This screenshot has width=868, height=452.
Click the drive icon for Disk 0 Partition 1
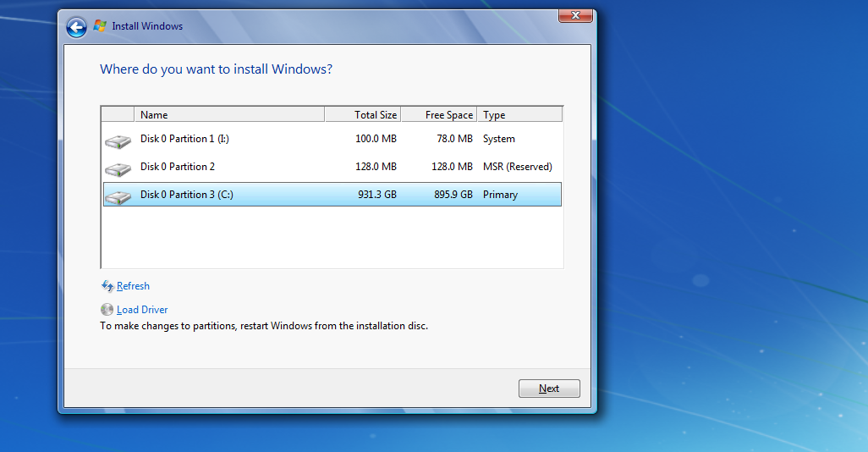118,141
